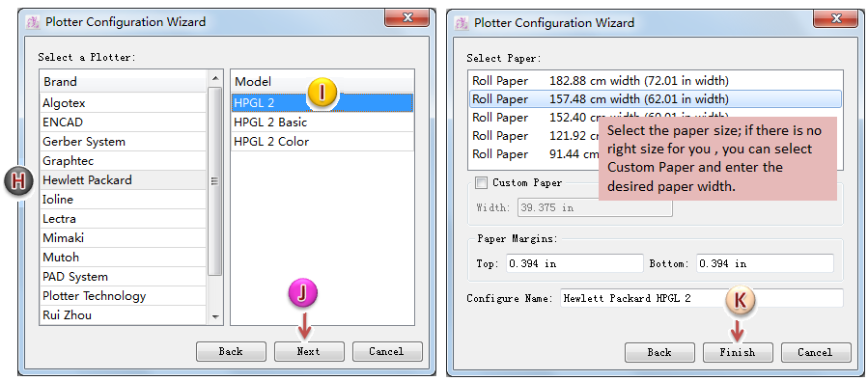Click the brand list scroll down arrow

(x=215, y=316)
